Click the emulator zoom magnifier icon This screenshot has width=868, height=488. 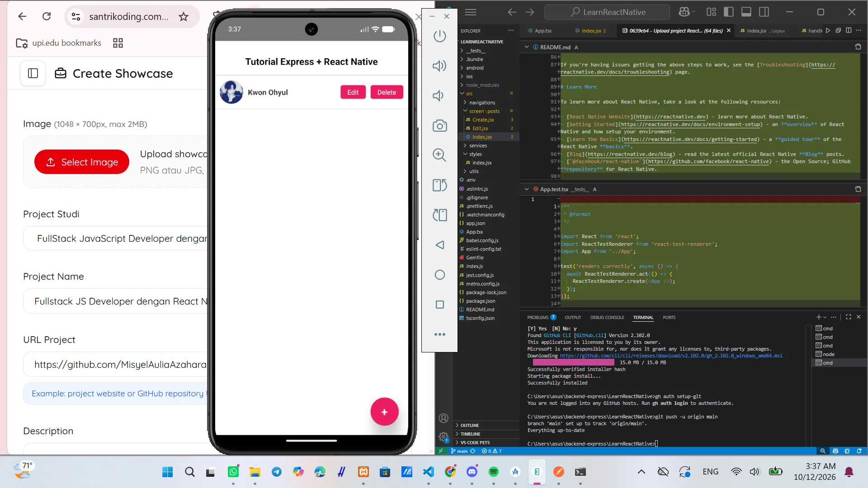point(439,155)
